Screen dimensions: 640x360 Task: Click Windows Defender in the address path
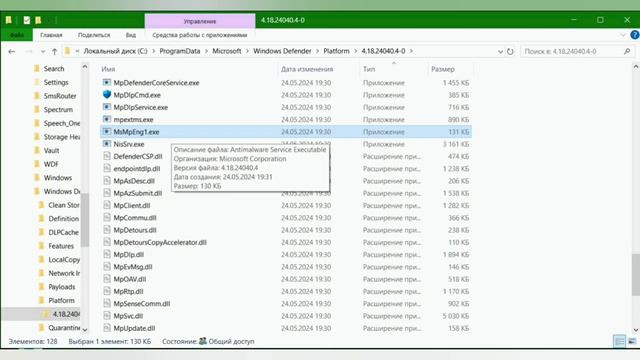[282, 51]
